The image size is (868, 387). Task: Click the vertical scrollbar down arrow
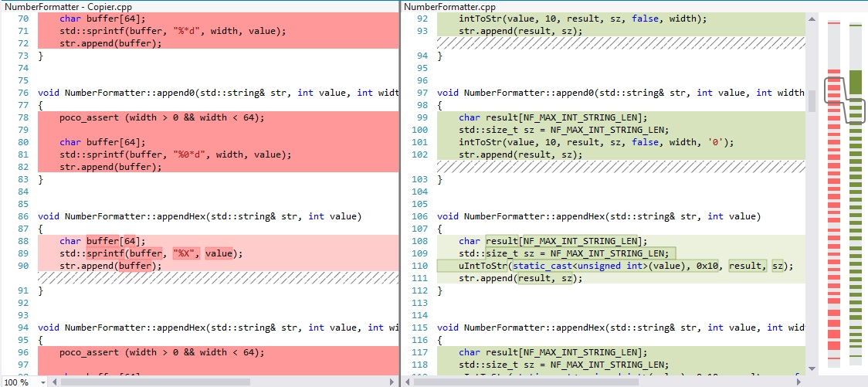812,369
